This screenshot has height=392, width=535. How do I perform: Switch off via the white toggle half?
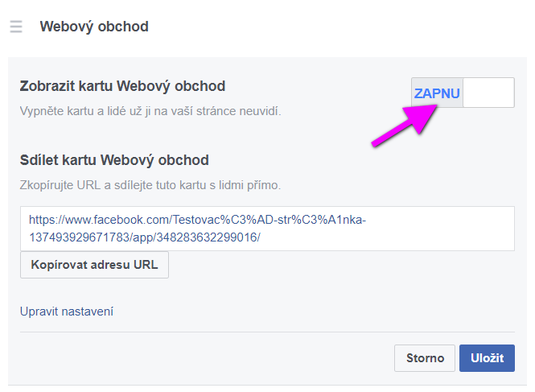click(488, 93)
